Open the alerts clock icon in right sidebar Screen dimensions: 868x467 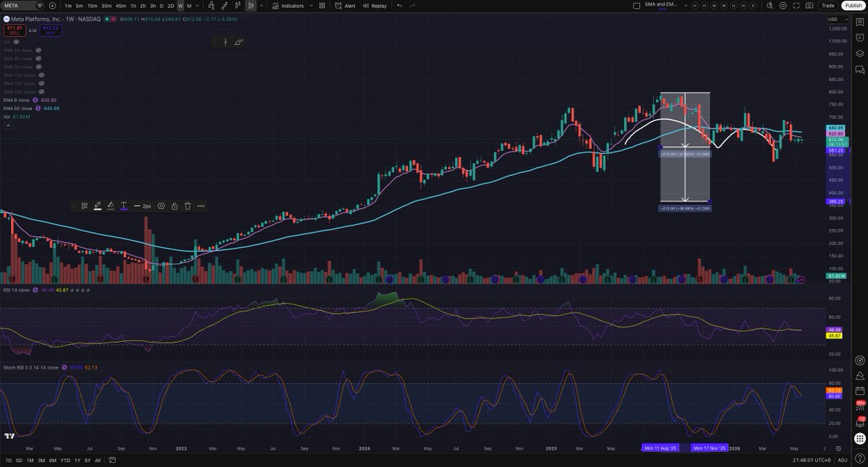[860, 38]
